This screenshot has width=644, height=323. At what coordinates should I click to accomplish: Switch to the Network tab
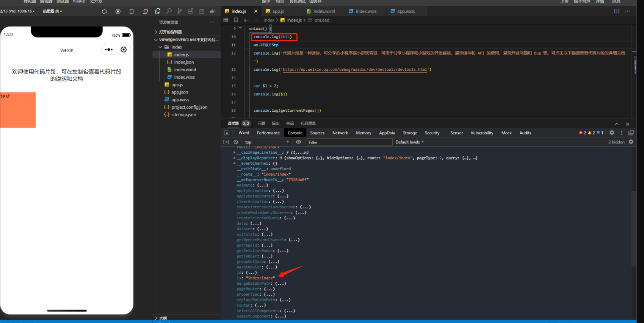(340, 133)
